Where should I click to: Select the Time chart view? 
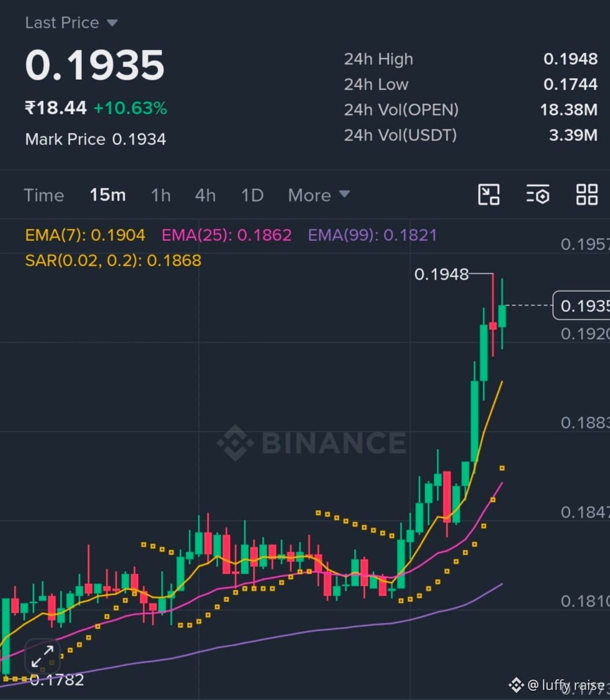coord(44,195)
